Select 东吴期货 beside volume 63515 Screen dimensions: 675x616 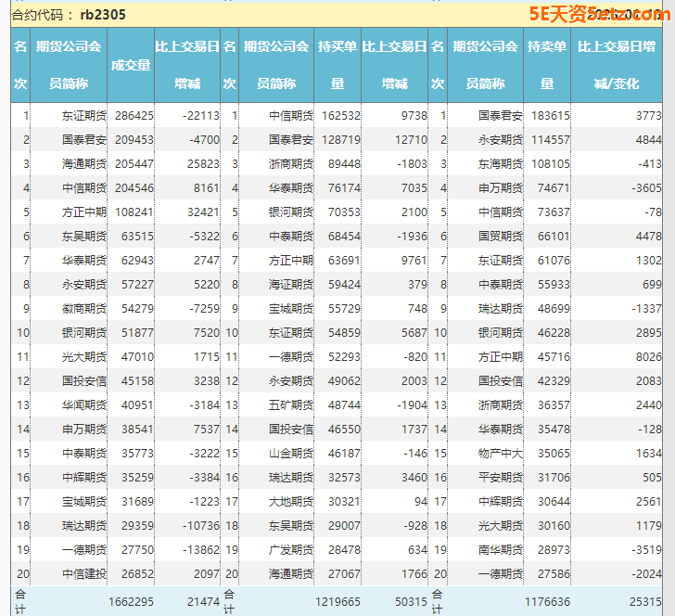tap(84, 237)
